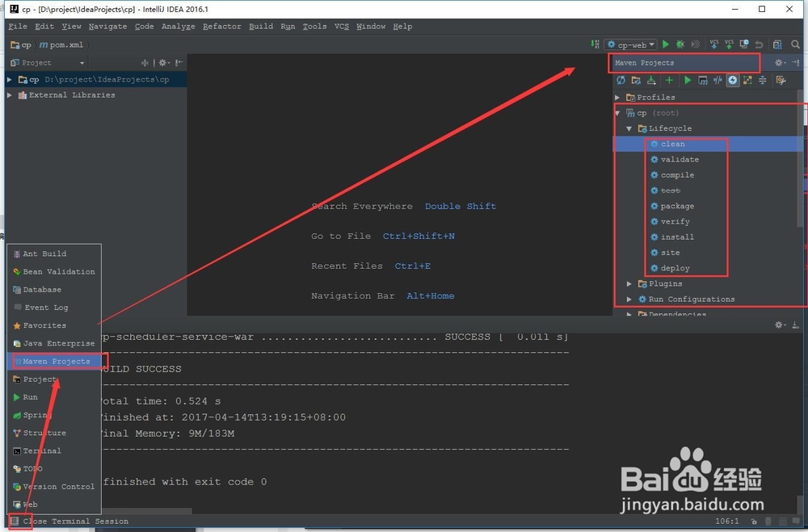
Task: Run selected Maven build goal
Action: pos(688,80)
